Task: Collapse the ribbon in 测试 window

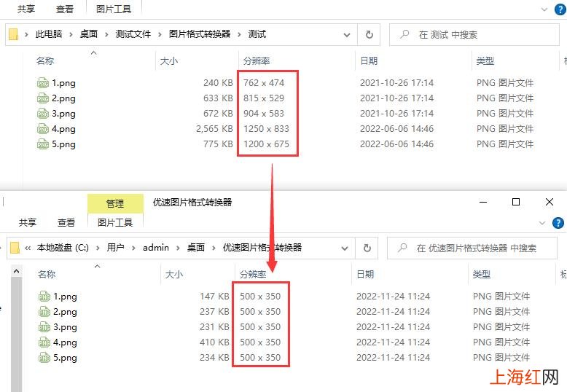Action: 544,9
